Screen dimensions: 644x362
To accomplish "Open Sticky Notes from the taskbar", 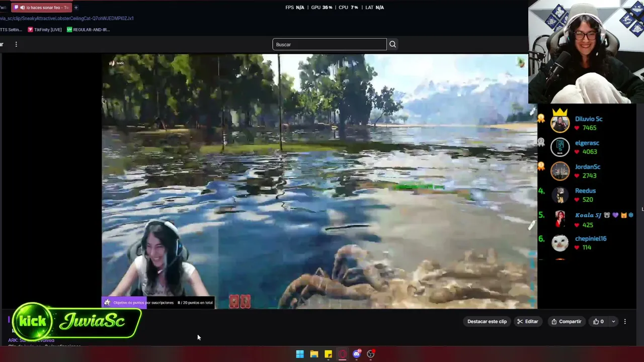I will [328, 354].
